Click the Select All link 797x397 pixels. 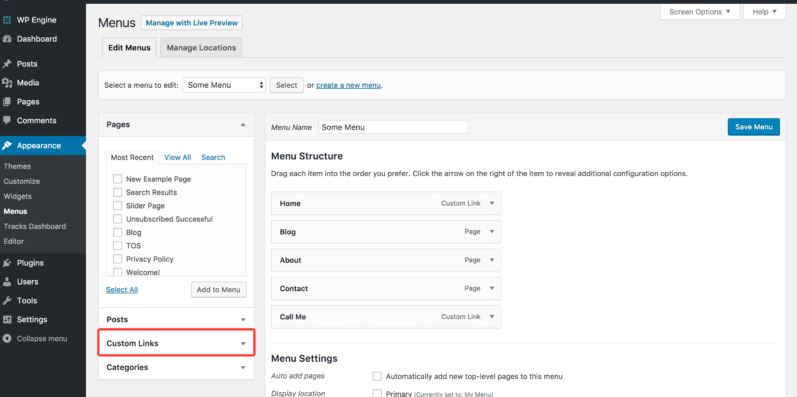(x=121, y=290)
